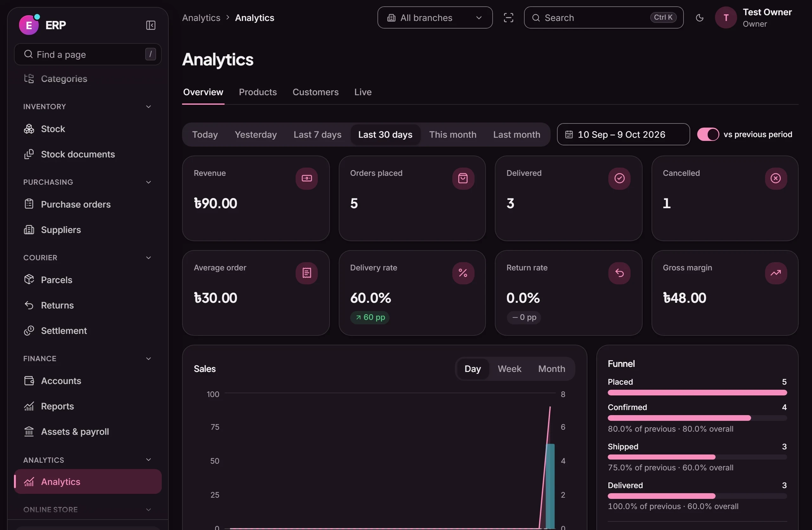Toggle vs previous period switch
The width and height of the screenshot is (812, 530).
pyautogui.click(x=708, y=135)
